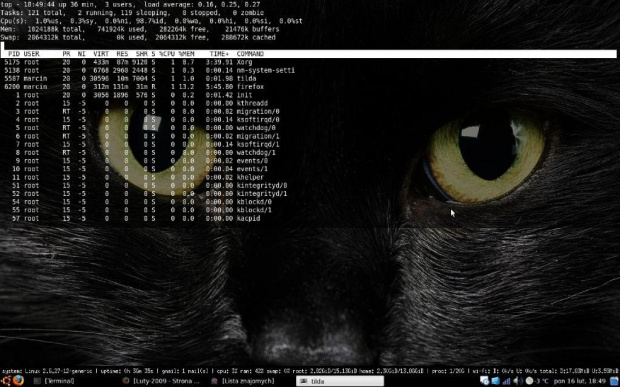Open the Ubuntu main menu icon
Screen dimensions: 620x387
(6, 381)
